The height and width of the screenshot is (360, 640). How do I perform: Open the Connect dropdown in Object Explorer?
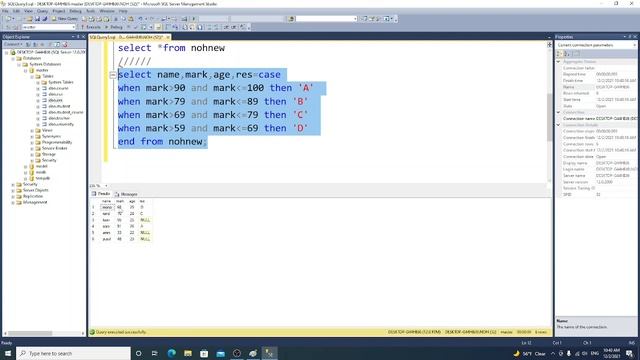(13, 44)
